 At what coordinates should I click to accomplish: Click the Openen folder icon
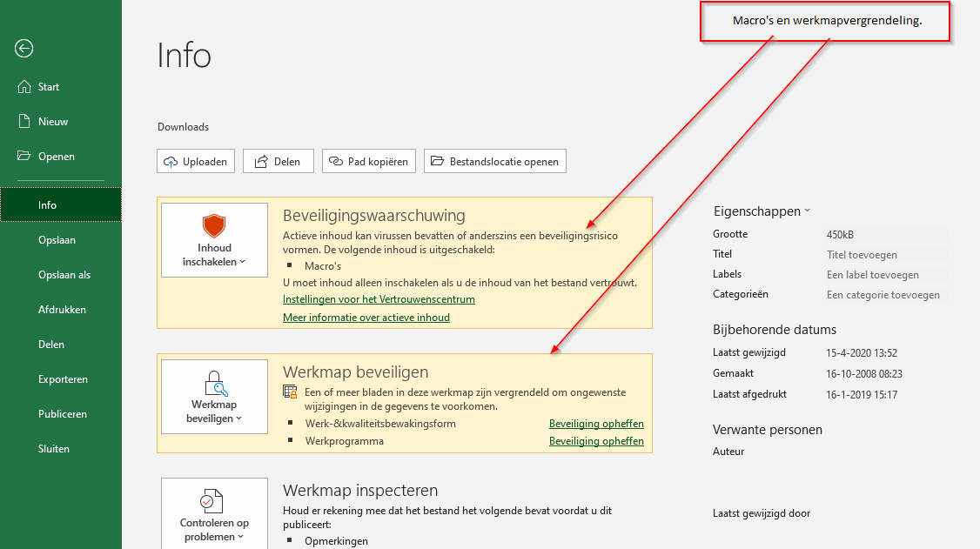coord(23,156)
